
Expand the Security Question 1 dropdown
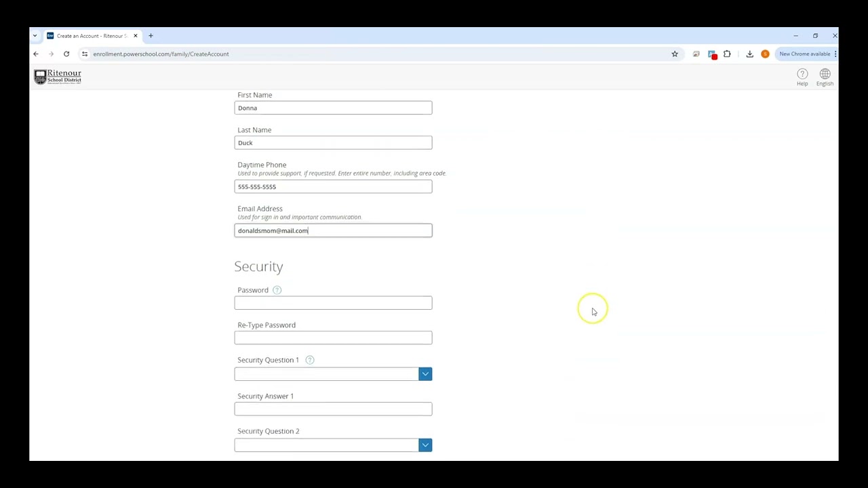[x=425, y=374]
